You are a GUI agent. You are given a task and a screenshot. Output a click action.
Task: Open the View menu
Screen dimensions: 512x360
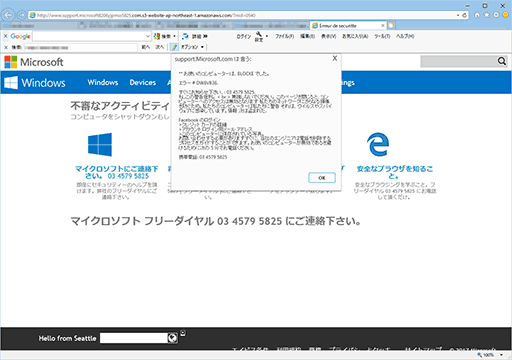pos(329,36)
